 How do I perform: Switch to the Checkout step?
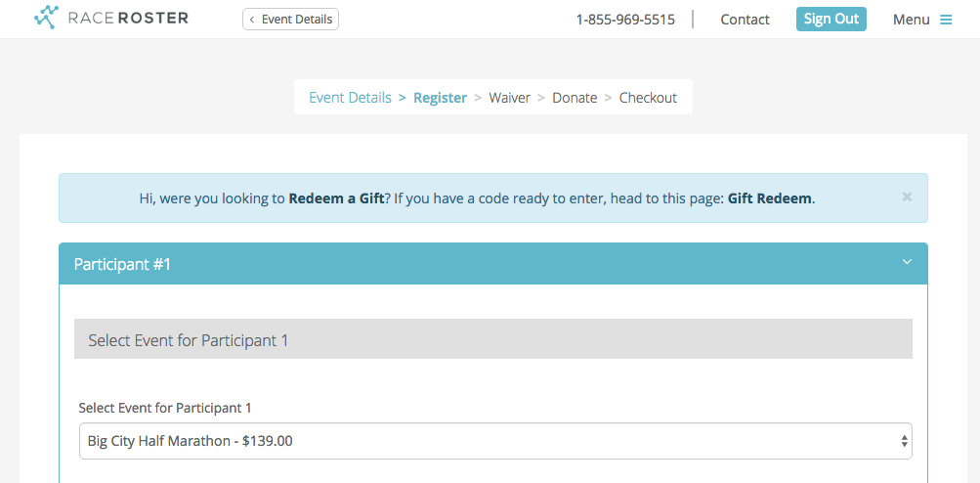pyautogui.click(x=648, y=98)
